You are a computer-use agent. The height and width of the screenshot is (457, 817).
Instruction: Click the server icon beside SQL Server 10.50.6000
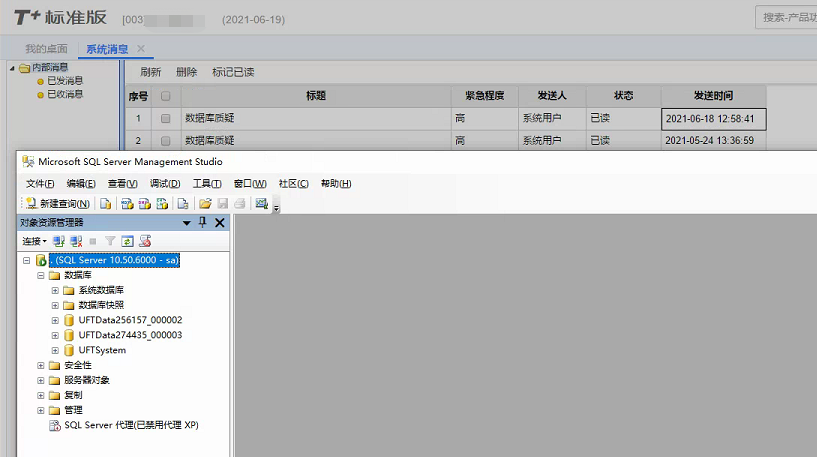click(x=41, y=260)
